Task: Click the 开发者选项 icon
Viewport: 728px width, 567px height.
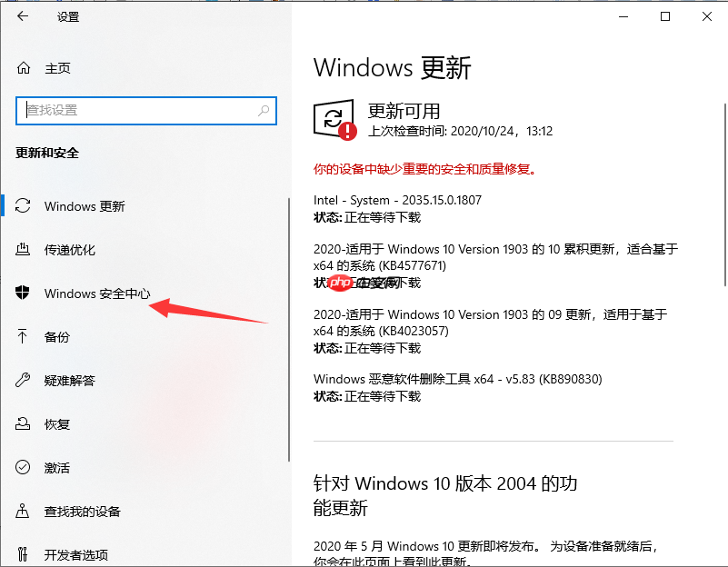Action: coord(23,554)
